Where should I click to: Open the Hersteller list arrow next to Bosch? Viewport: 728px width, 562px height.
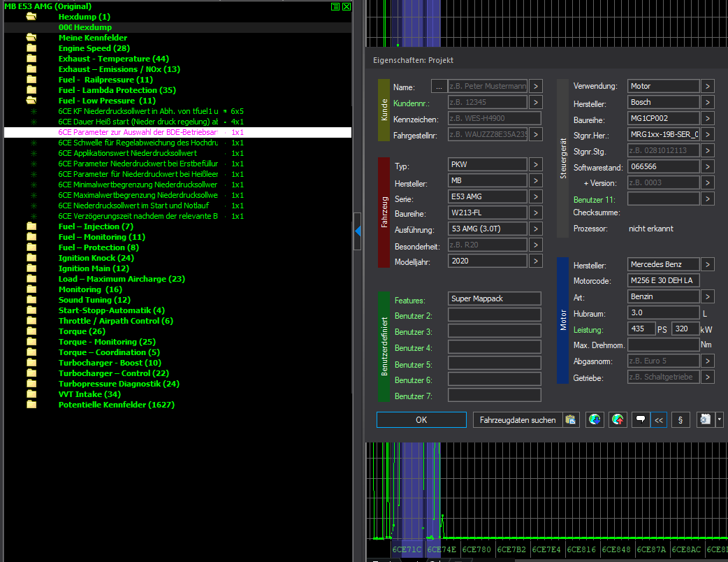pos(708,102)
